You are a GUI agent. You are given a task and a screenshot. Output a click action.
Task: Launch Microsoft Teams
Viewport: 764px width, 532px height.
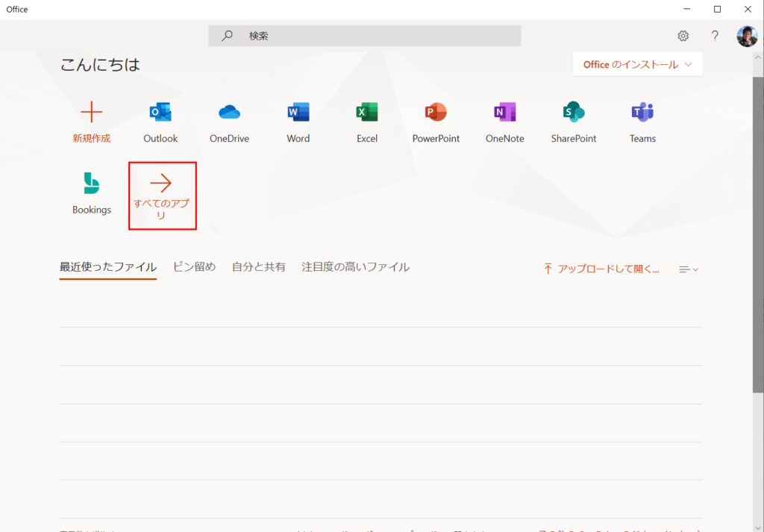[642, 113]
